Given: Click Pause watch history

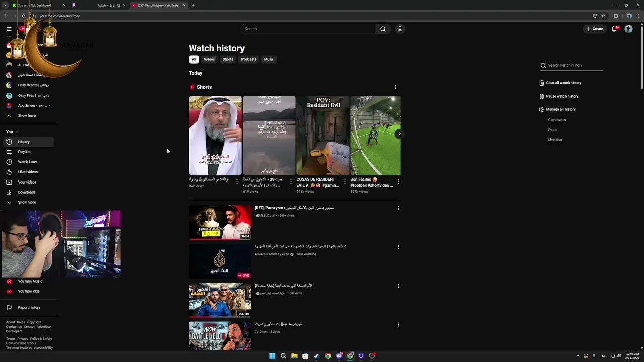Looking at the screenshot, I should coord(559,96).
